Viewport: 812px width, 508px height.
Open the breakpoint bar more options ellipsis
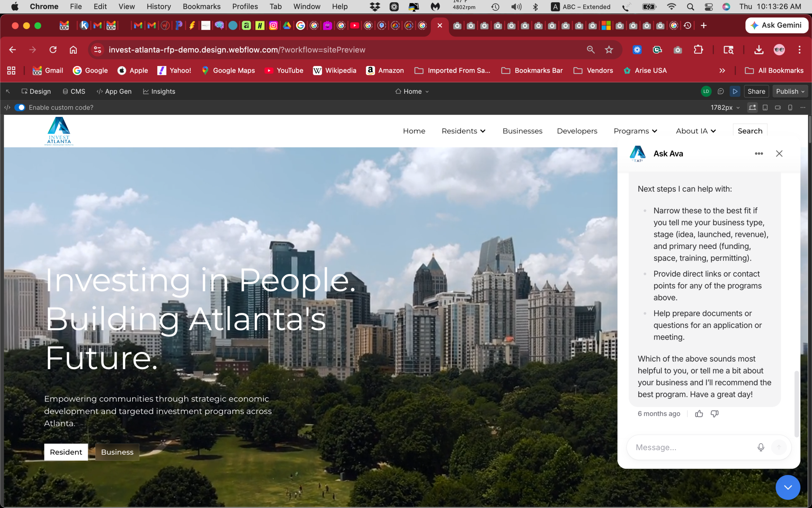pyautogui.click(x=802, y=108)
